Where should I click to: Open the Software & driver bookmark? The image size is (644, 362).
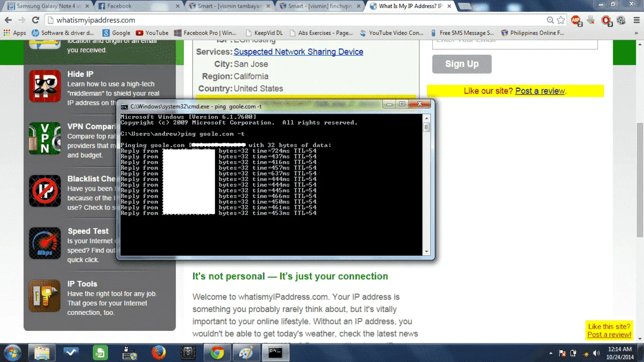point(63,33)
